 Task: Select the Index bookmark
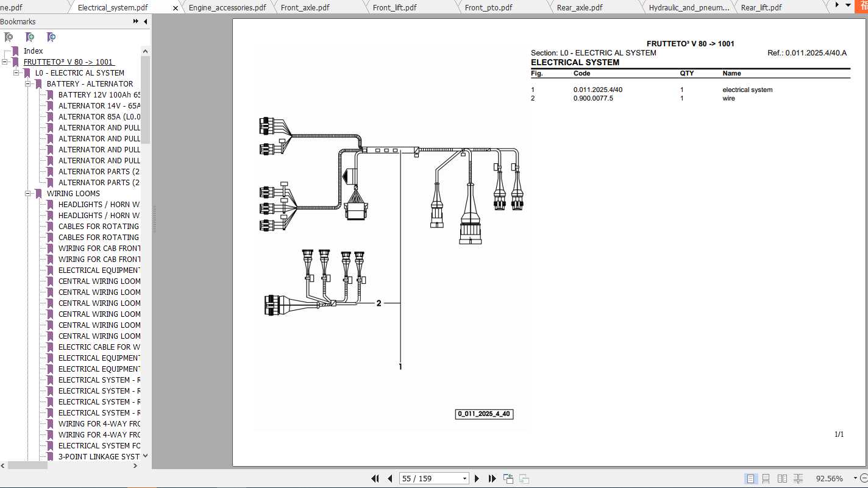click(32, 51)
